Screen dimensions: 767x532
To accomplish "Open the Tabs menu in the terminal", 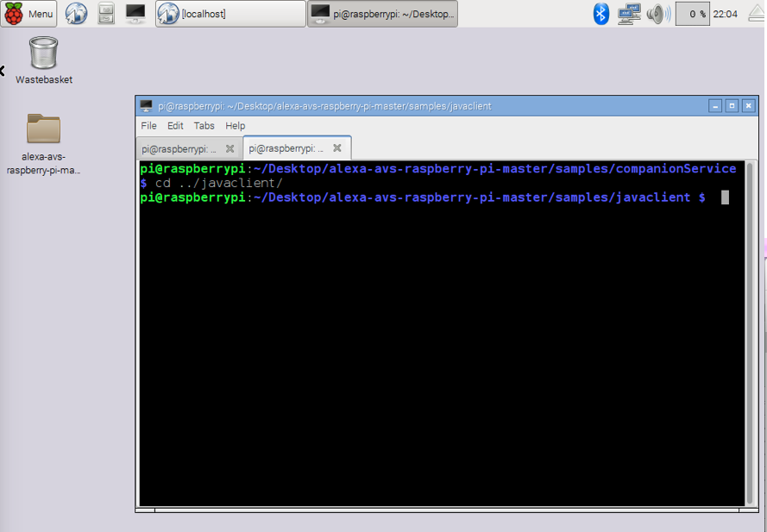I will point(204,126).
